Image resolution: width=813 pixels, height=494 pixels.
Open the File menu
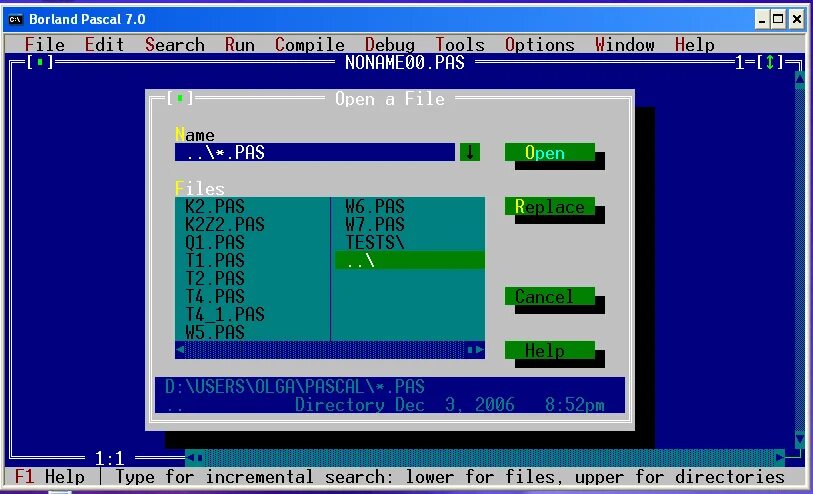click(x=45, y=45)
